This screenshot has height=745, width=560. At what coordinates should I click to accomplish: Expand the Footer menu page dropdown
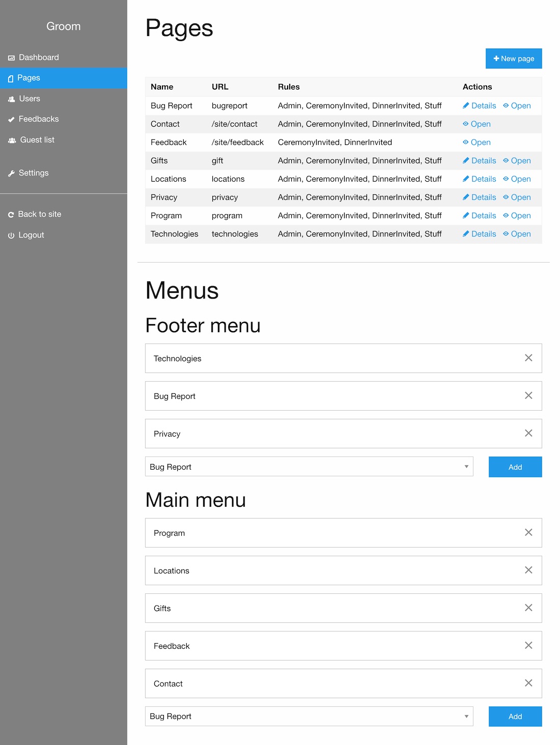tap(309, 467)
